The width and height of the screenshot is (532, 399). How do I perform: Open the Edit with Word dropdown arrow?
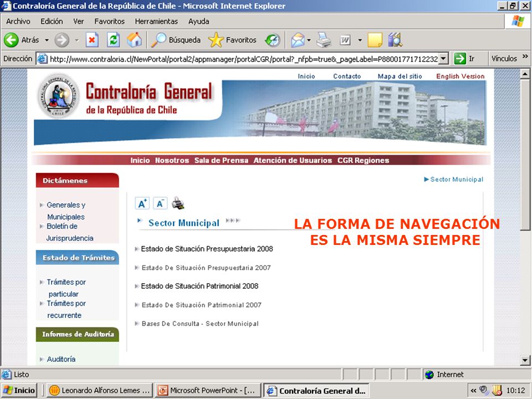(x=360, y=40)
